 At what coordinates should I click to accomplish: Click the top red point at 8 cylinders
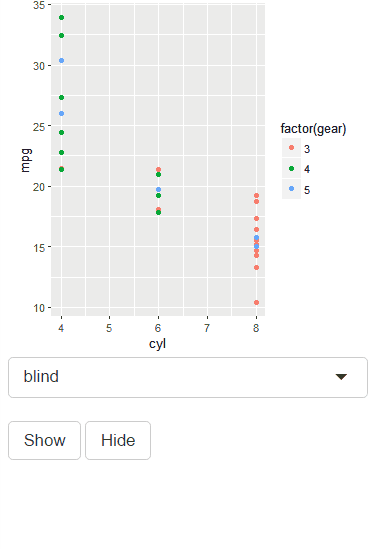[256, 196]
